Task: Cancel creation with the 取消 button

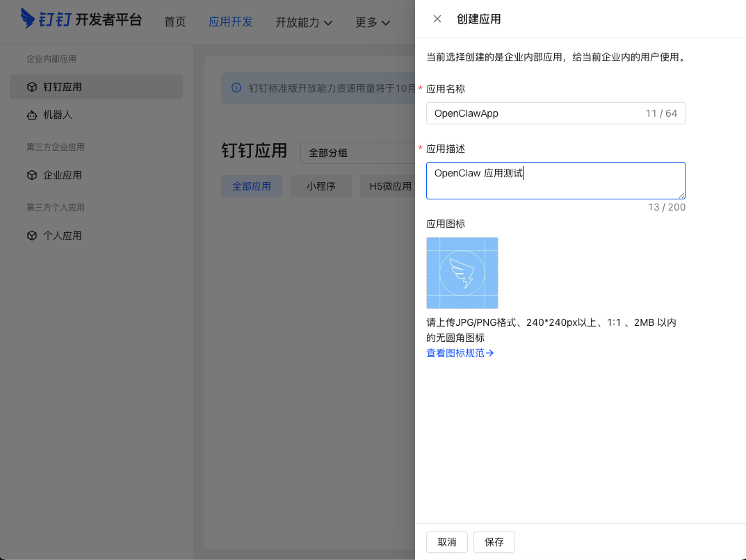Action: coord(446,542)
